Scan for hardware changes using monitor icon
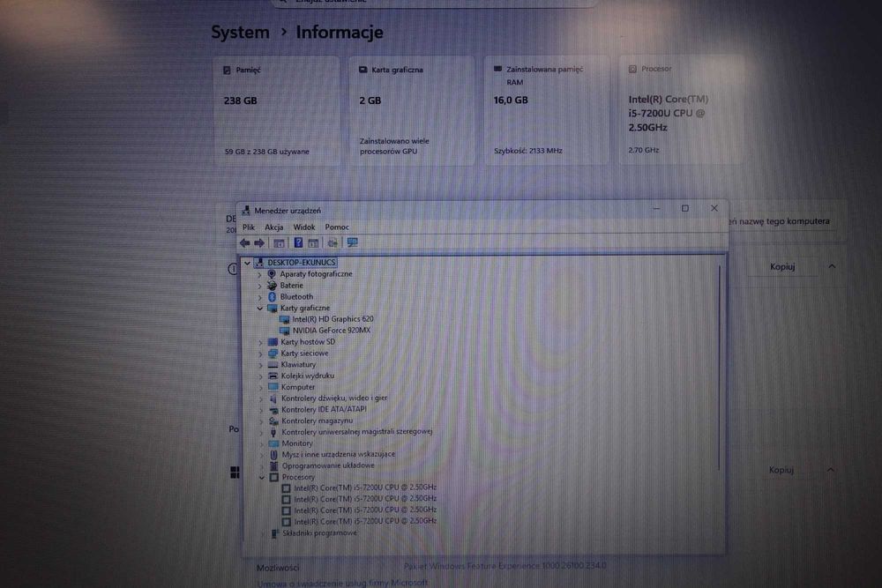The height and width of the screenshot is (588, 882). pos(352,242)
